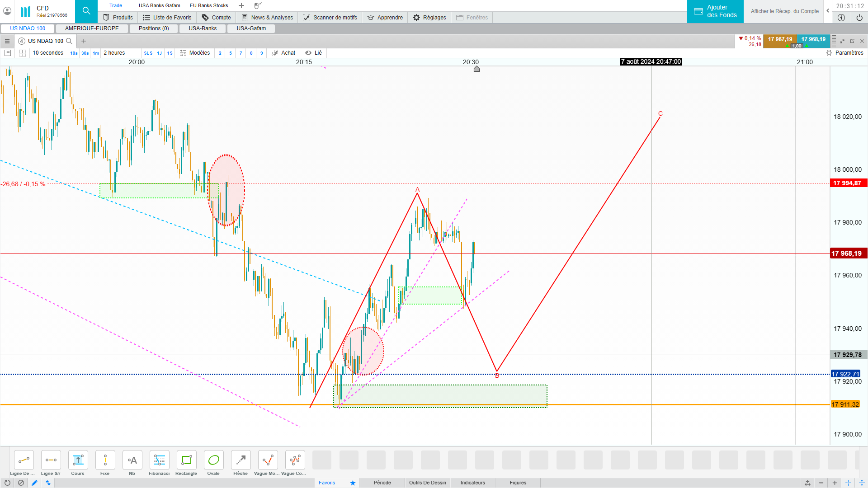Open the Scanner de motifs menu
The height and width of the screenshot is (488, 868).
(x=330, y=18)
